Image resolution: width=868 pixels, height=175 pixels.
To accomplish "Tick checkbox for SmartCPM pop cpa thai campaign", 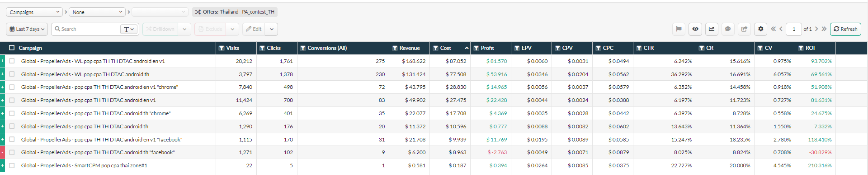I will [12, 165].
